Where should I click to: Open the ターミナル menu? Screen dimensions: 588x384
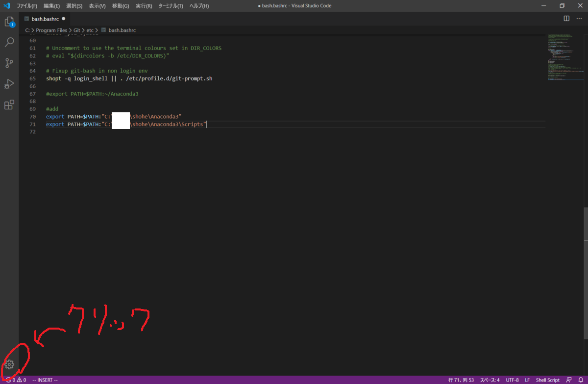(168, 5)
